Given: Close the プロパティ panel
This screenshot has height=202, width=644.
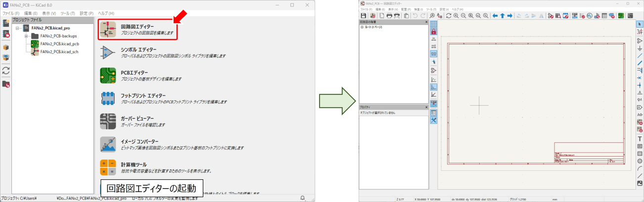Looking at the screenshot, I should (x=426, y=107).
